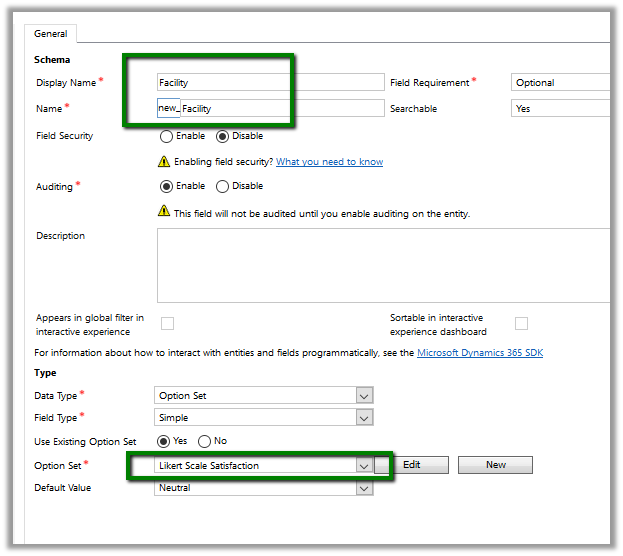Check 'Sortable in interactive experience dashboard' checkbox
The height and width of the screenshot is (556, 623).
tap(521, 323)
